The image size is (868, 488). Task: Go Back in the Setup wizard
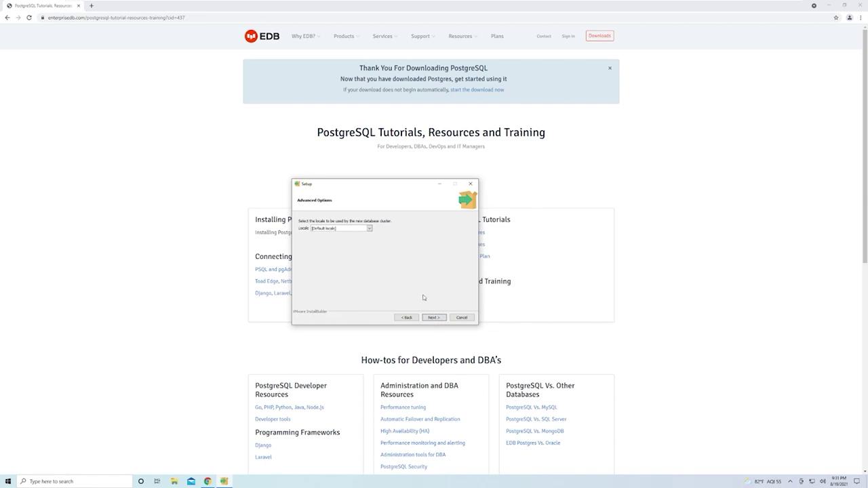click(406, 317)
